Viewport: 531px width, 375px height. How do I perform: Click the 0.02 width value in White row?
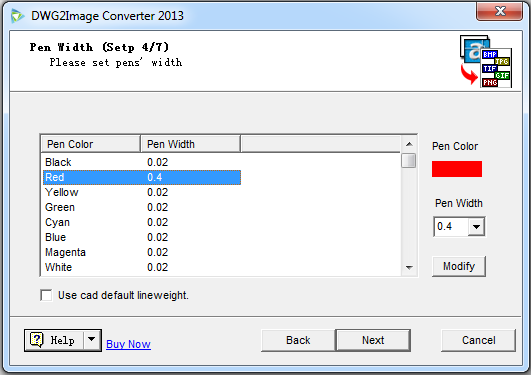(x=157, y=267)
